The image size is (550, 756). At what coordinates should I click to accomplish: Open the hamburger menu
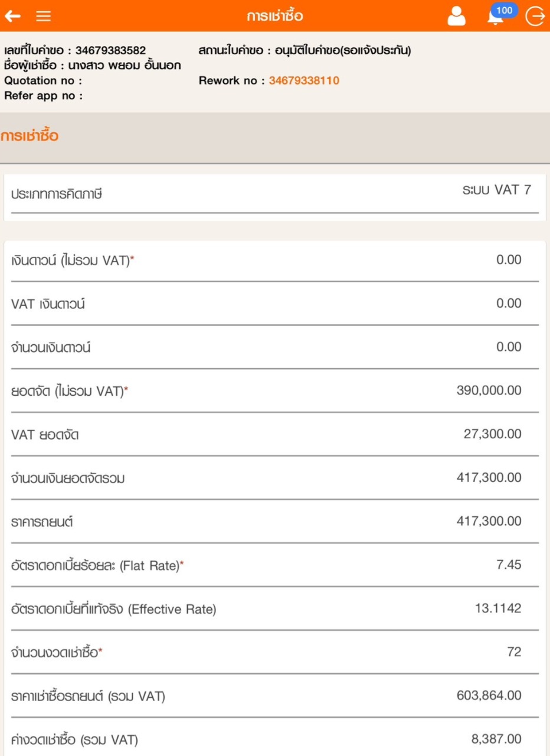43,17
